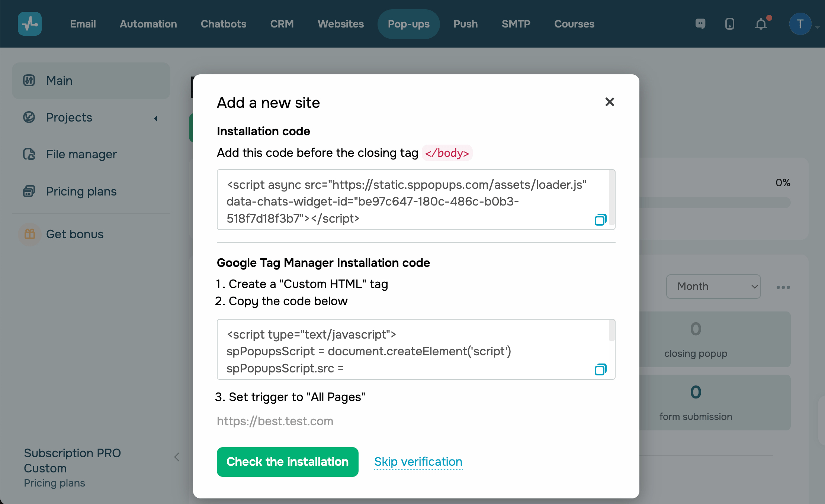The height and width of the screenshot is (504, 825).
Task: Open the File manager sidebar icon
Action: coord(29,154)
